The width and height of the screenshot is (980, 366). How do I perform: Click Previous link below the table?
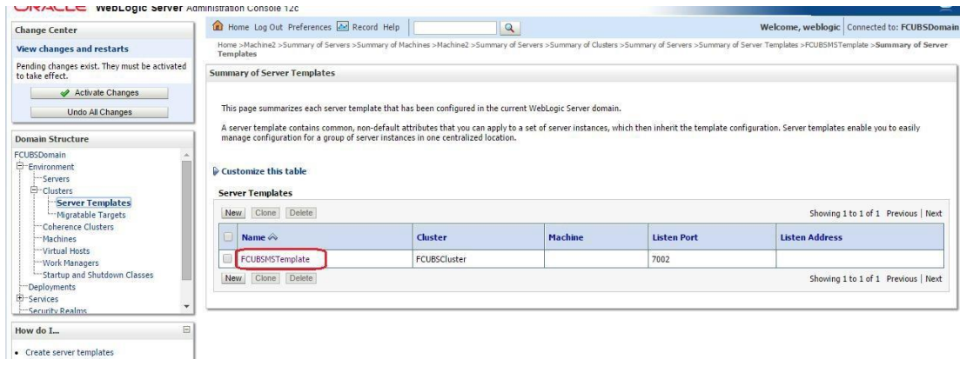point(902,279)
